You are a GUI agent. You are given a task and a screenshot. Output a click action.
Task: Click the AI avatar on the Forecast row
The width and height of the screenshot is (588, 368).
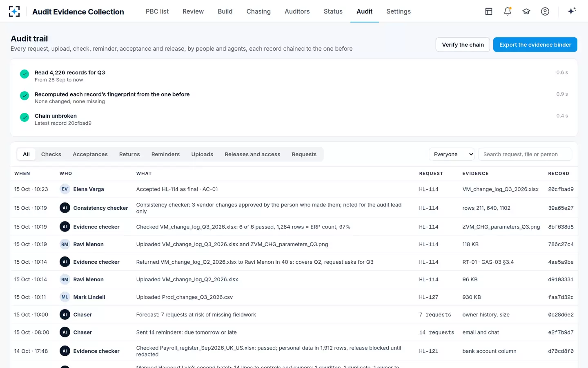coord(65,314)
